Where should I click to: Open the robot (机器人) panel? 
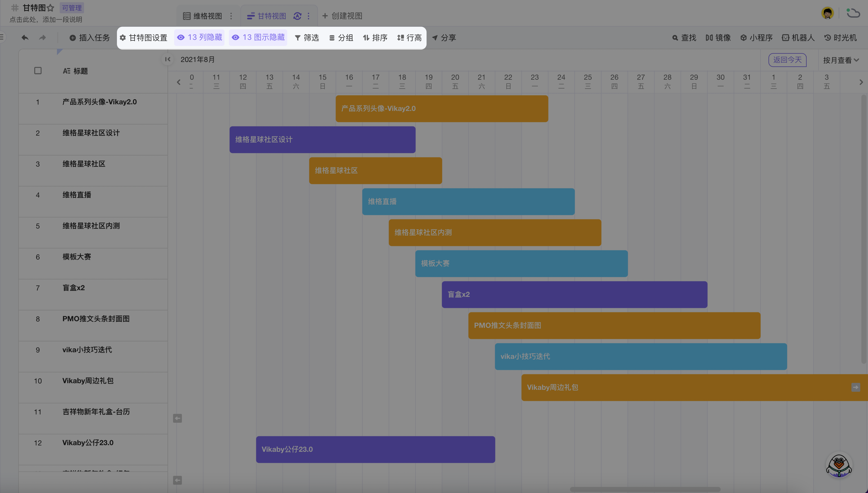(798, 38)
